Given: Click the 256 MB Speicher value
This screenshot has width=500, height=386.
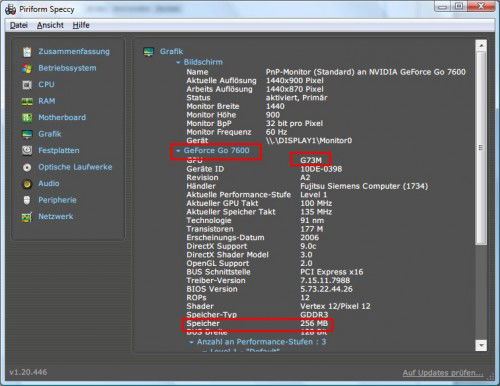Looking at the screenshot, I should [314, 324].
